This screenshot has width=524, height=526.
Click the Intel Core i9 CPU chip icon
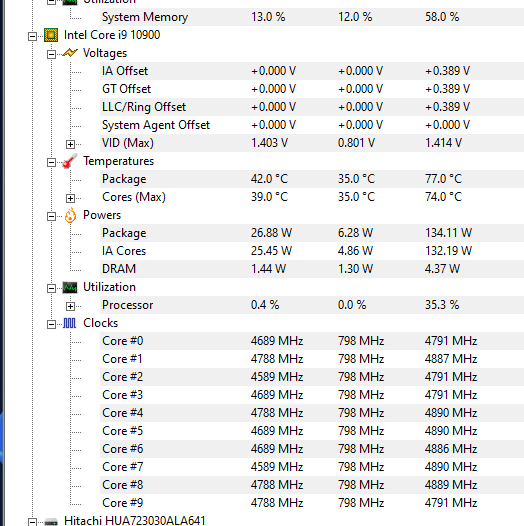tap(51, 35)
